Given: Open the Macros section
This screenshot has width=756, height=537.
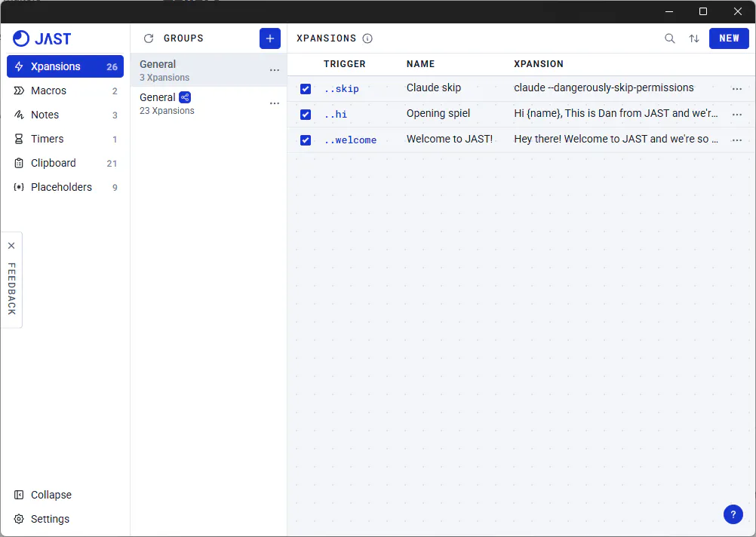Looking at the screenshot, I should point(65,91).
